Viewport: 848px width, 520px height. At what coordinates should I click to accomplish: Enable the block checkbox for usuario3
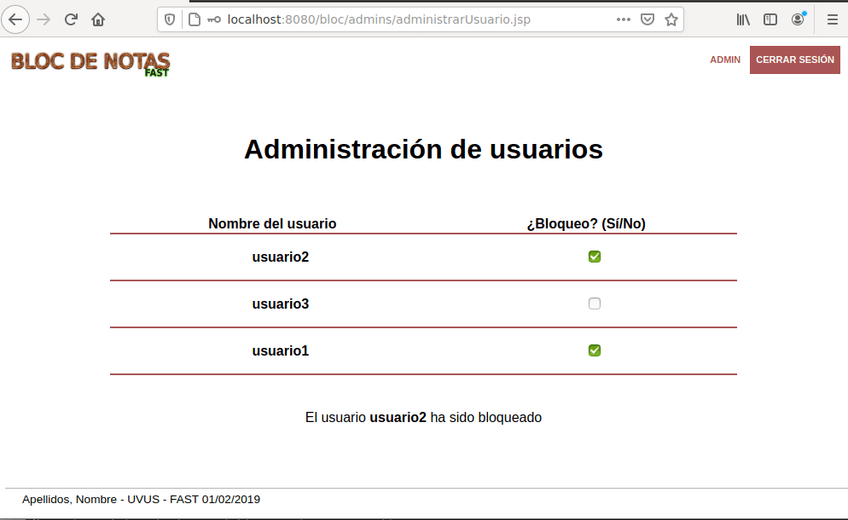click(594, 304)
